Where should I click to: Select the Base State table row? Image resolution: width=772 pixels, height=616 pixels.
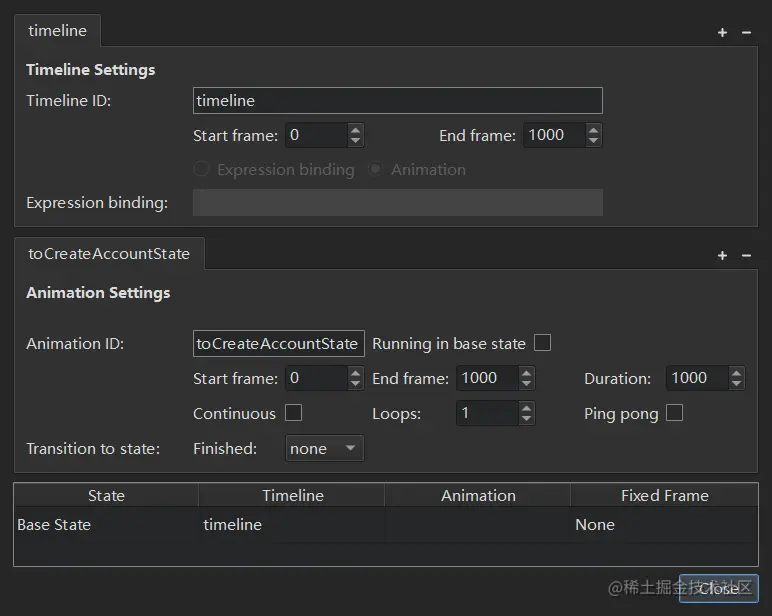pyautogui.click(x=54, y=525)
